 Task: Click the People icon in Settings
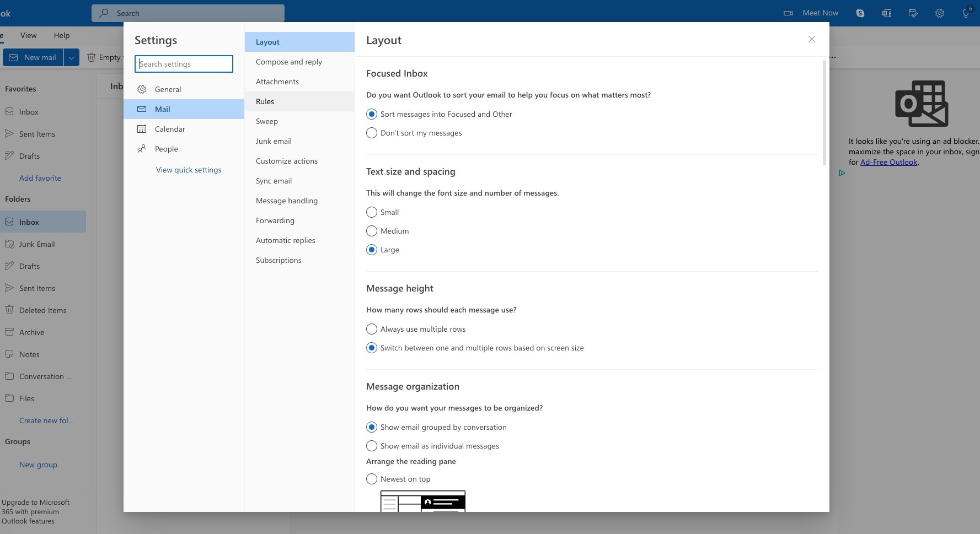(x=142, y=149)
